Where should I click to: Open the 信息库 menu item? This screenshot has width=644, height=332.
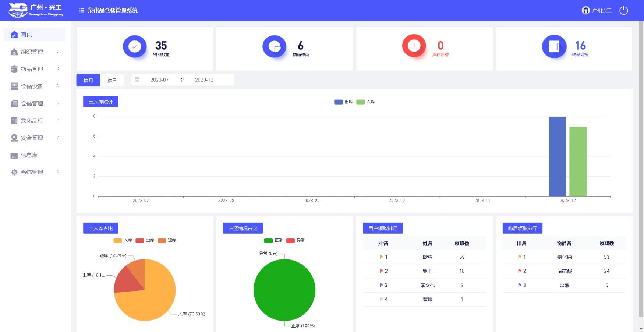[x=29, y=155]
